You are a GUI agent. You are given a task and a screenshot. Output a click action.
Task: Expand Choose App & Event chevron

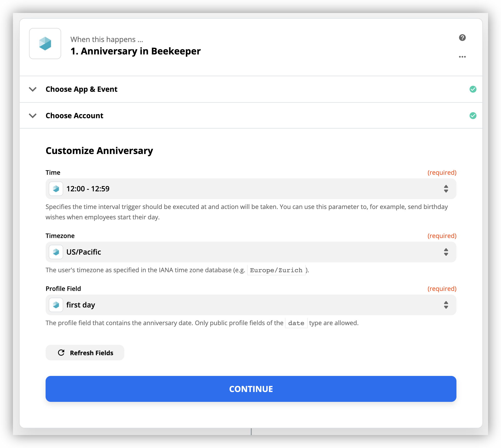point(33,89)
